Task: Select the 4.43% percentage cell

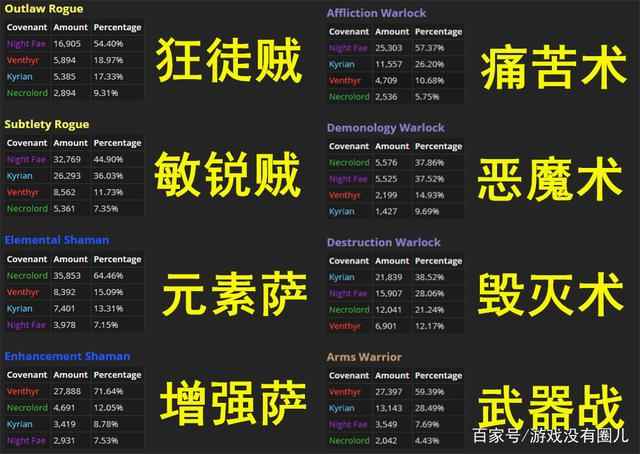Action: [427, 441]
